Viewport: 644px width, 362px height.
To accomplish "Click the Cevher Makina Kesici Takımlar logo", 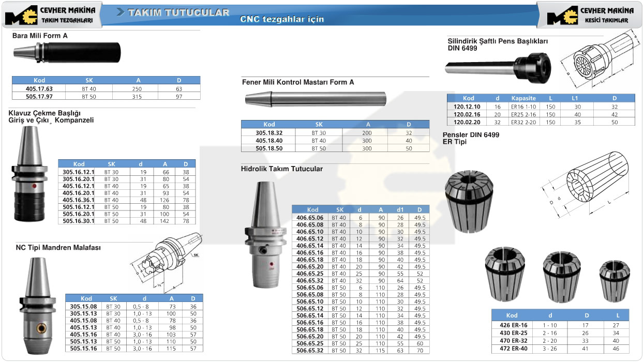I will click(x=590, y=15).
